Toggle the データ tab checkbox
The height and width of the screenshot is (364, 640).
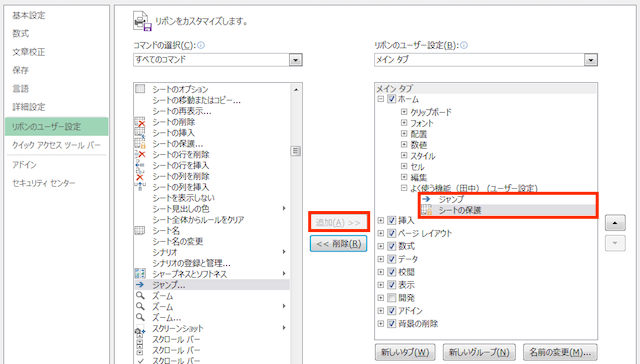pyautogui.click(x=391, y=259)
